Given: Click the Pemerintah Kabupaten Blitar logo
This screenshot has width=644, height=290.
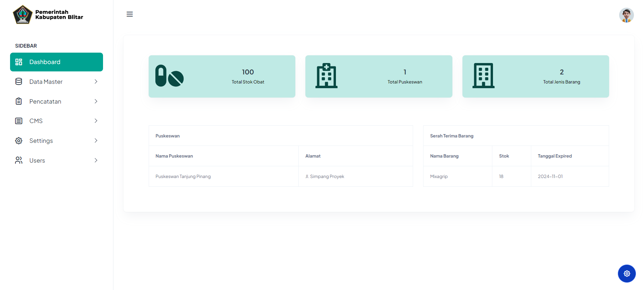Looking at the screenshot, I should click(x=22, y=15).
